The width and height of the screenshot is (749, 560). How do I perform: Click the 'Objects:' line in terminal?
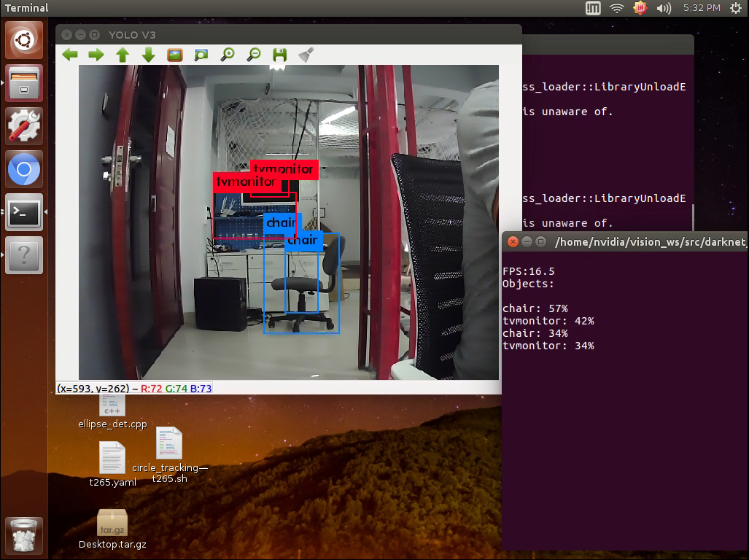[528, 284]
